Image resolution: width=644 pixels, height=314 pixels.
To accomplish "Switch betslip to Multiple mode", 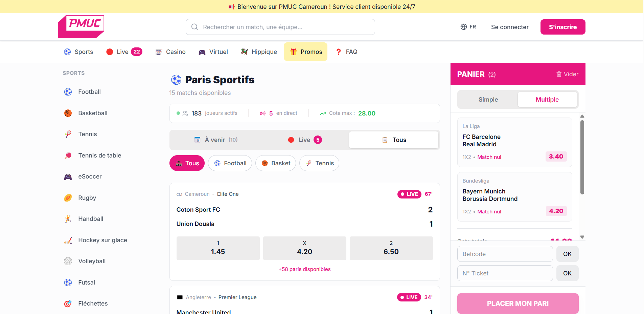I will pyautogui.click(x=547, y=100).
